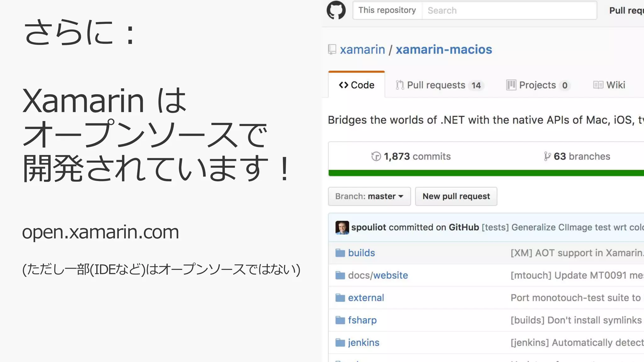Open the xamarin-macios repository link
Viewport: 644px width, 362px height.
(x=444, y=50)
